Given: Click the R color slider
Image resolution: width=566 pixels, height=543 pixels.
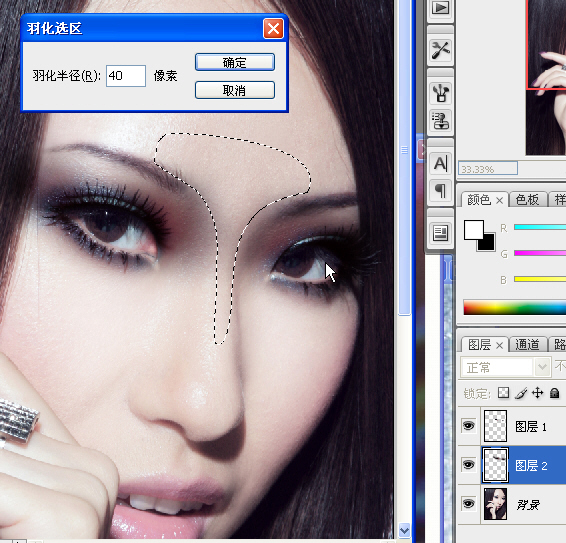Looking at the screenshot, I should tap(540, 227).
